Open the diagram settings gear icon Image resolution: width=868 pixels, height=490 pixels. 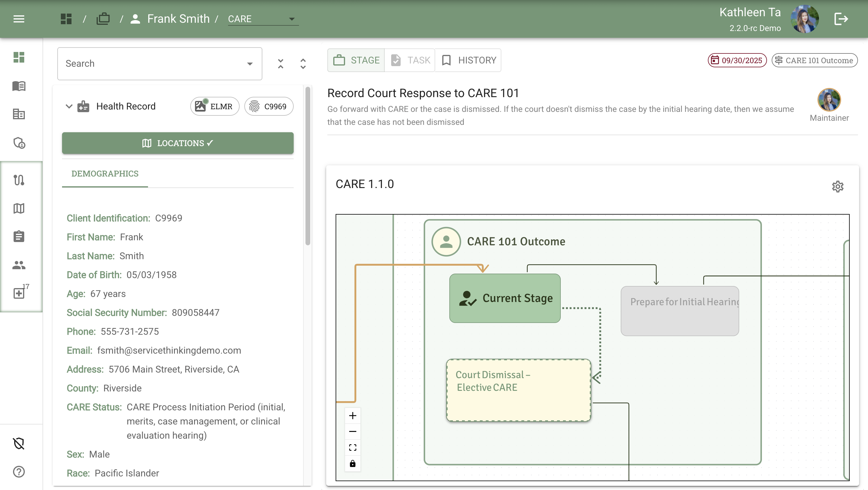837,186
